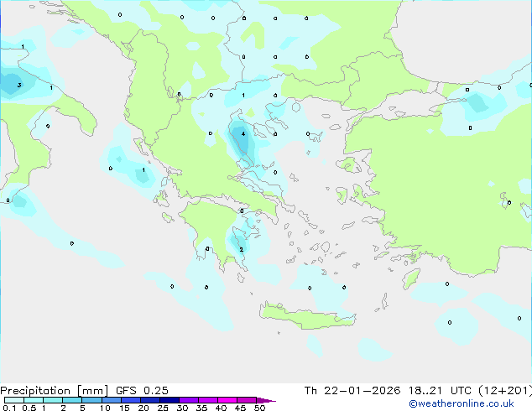This screenshot has width=532, height=411.
Task: Pick the legend swatch between 0.5 and 1
Action: pyautogui.click(x=34, y=400)
